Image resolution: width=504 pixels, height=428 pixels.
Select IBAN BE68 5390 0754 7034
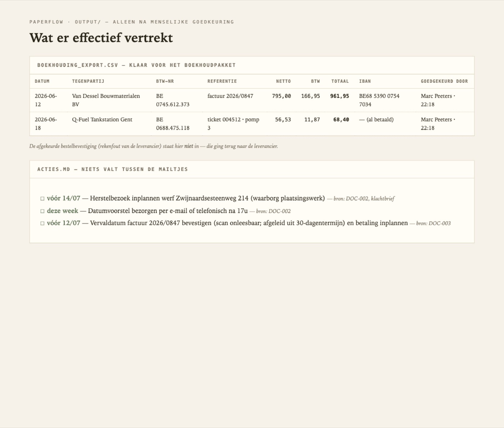coord(379,100)
